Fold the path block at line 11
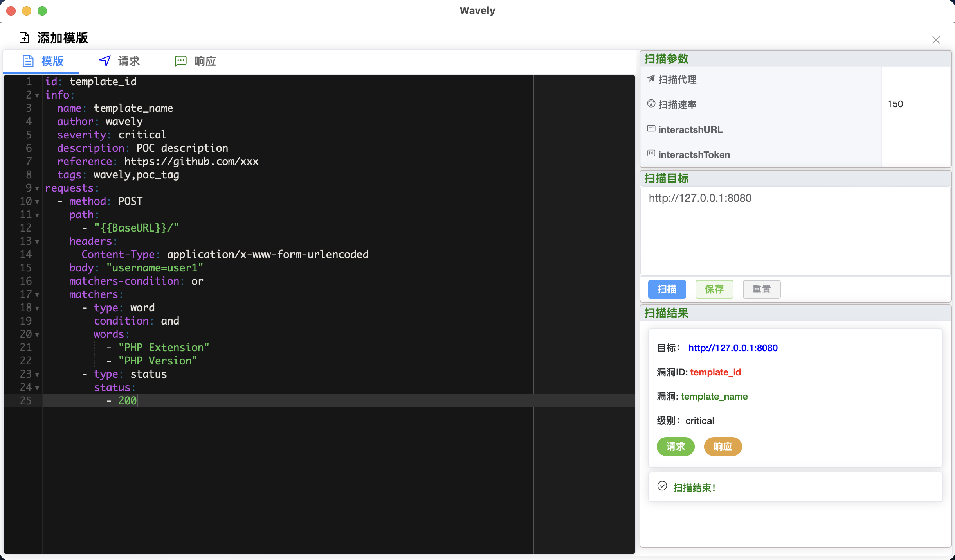The image size is (955, 560). point(37,215)
